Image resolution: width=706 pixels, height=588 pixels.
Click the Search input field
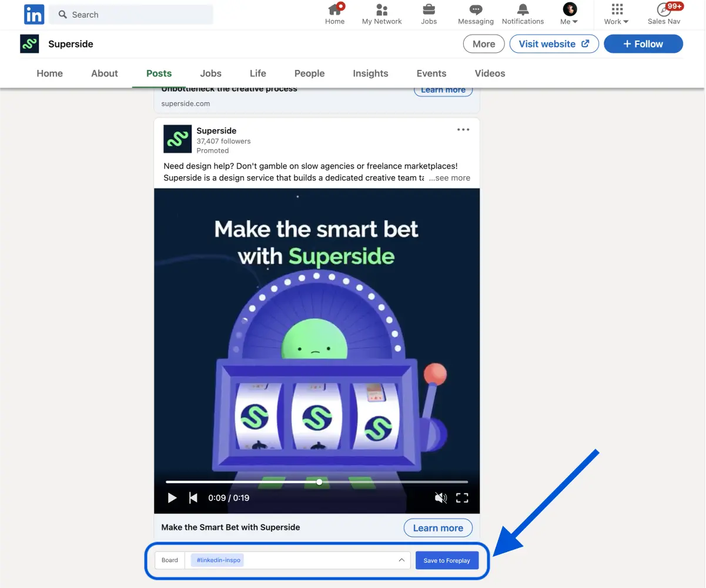point(131,15)
